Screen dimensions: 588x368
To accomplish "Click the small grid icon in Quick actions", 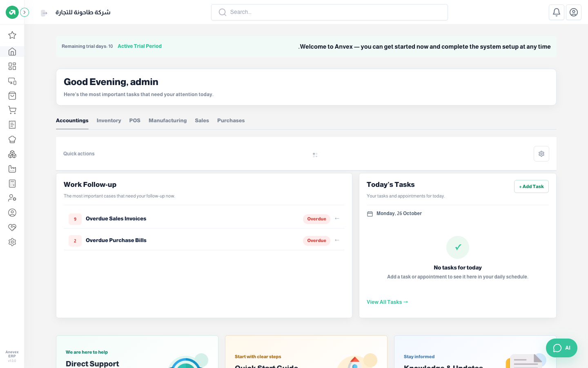I will tap(315, 155).
